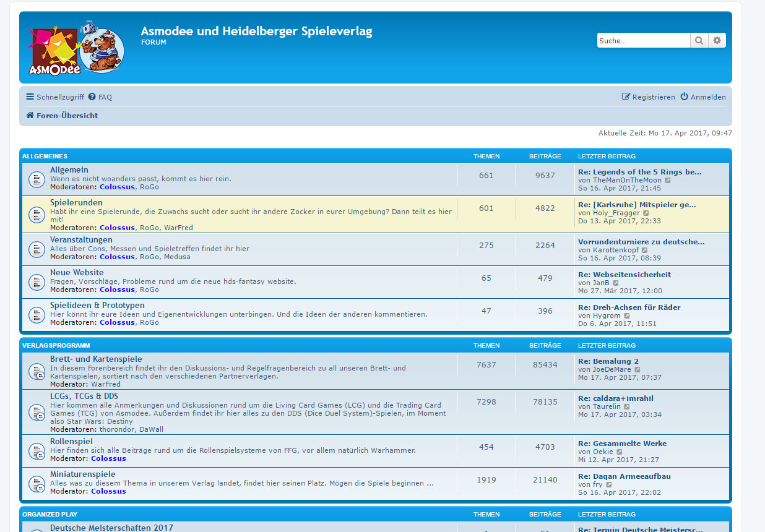Open the Spielerunden forum
The image size is (765, 532).
[77, 203]
